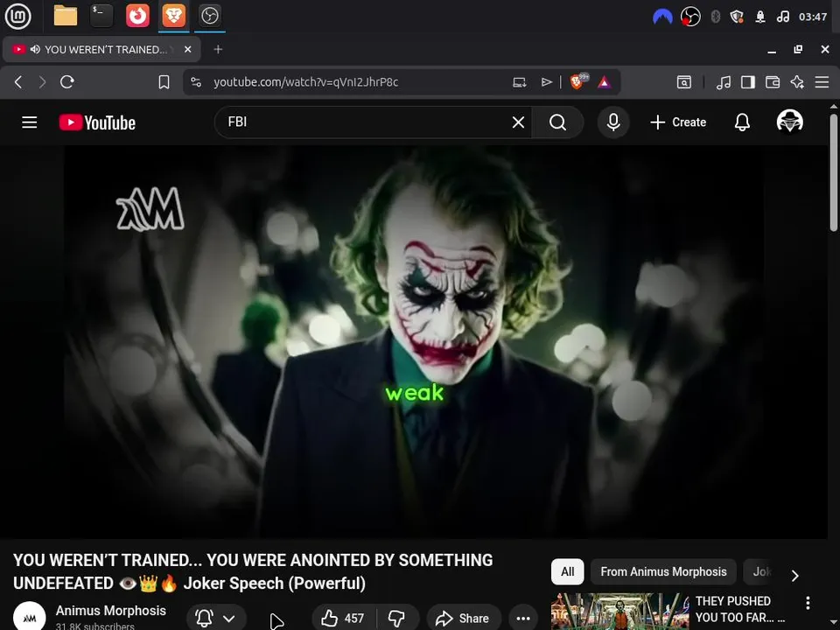Switch to OBS Studio in the panel
The width and height of the screenshot is (840, 630).
click(209, 16)
